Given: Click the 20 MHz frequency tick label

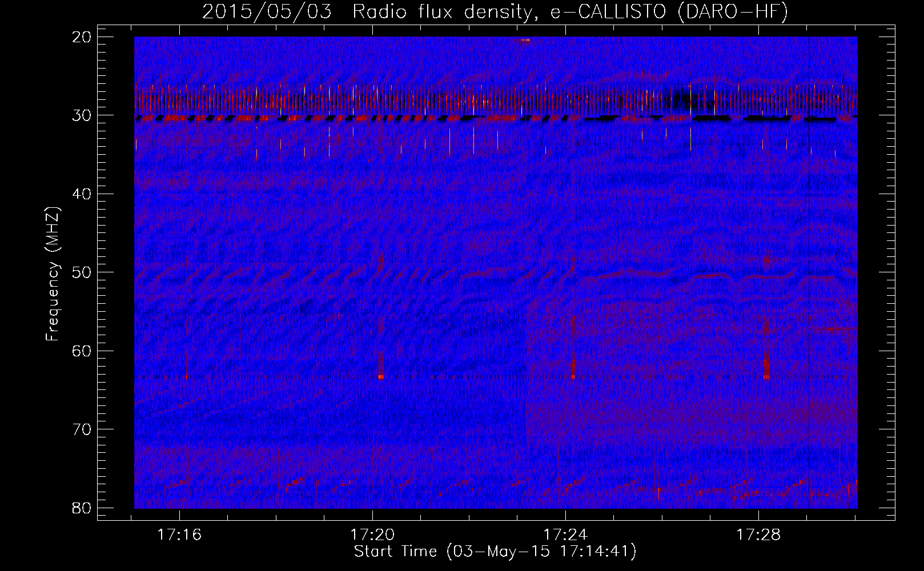Looking at the screenshot, I should point(82,37).
